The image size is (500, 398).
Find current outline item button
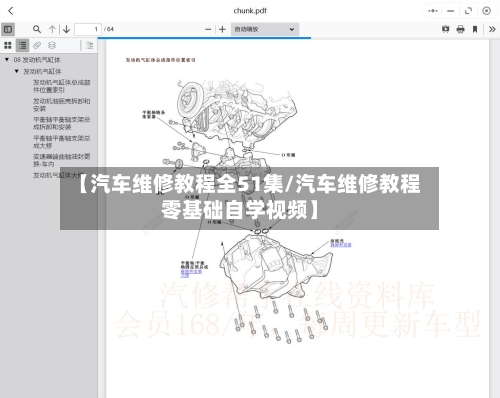89,45
